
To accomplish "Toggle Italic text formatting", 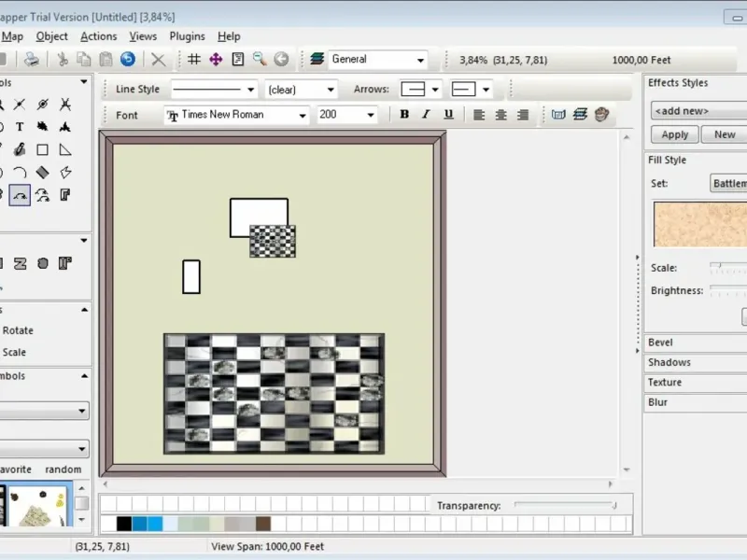I will click(426, 114).
